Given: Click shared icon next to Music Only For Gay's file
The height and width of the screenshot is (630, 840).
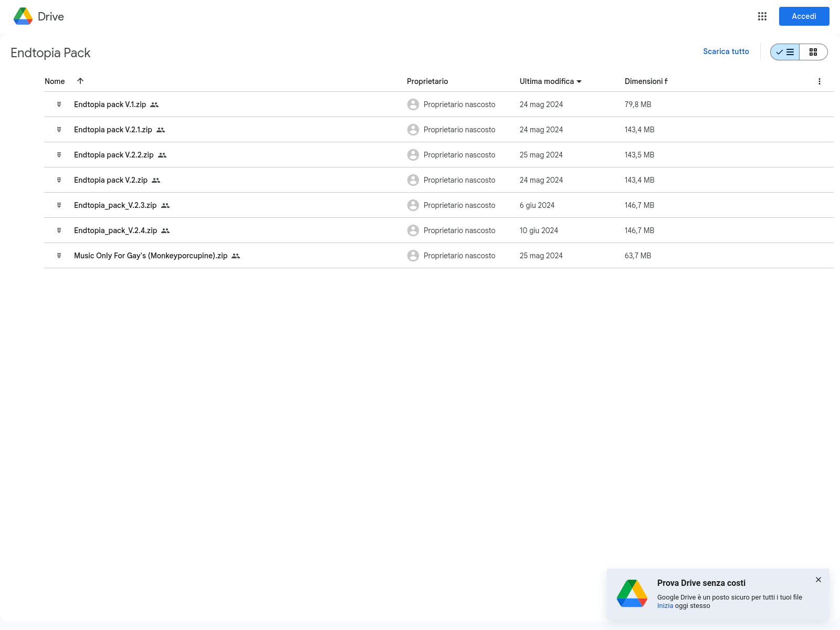Looking at the screenshot, I should [236, 256].
